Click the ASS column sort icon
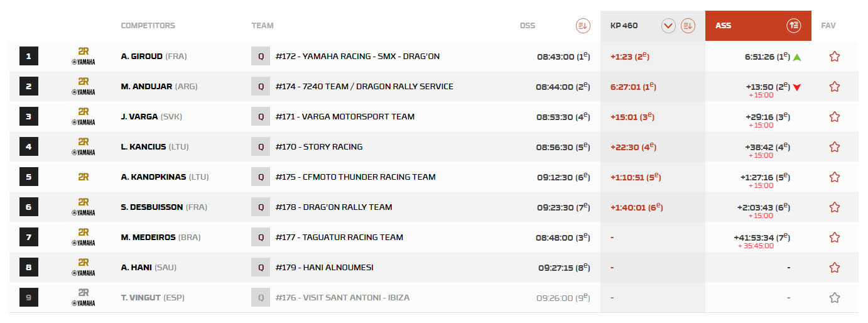The image size is (868, 323). click(794, 26)
